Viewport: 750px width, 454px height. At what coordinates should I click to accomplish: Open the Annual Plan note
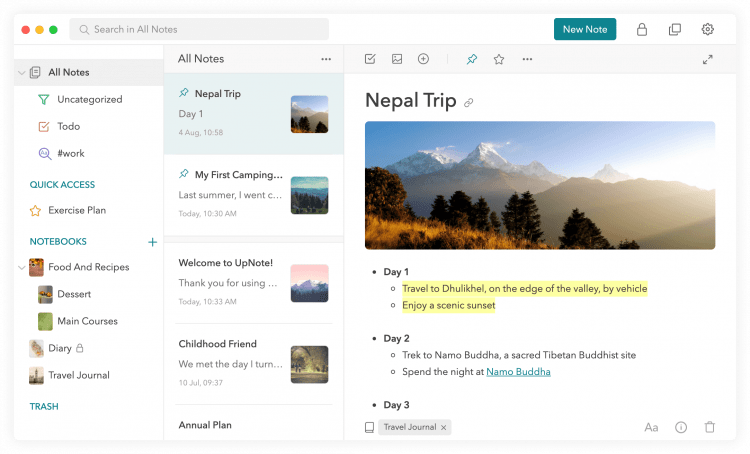[254, 423]
